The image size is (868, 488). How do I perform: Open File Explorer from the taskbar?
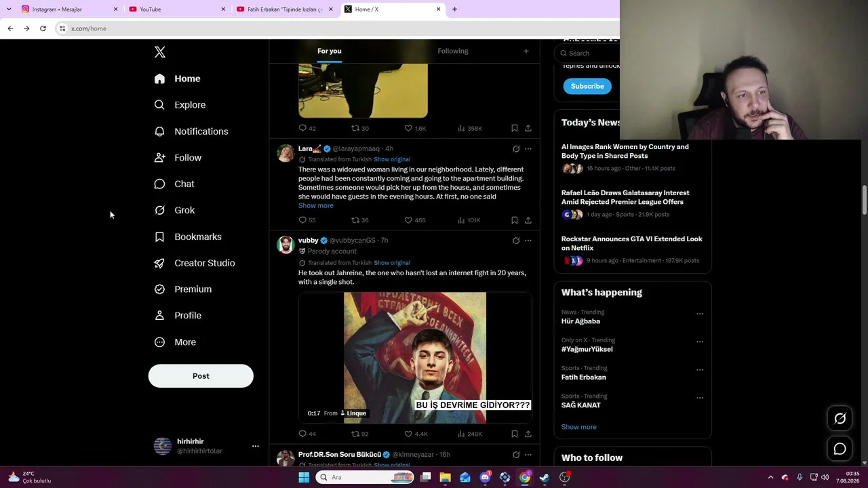tap(445, 477)
